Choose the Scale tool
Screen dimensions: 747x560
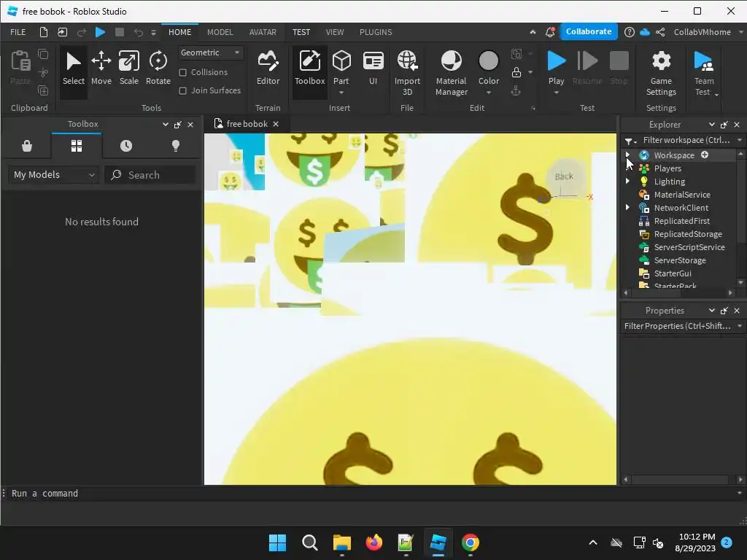128,69
